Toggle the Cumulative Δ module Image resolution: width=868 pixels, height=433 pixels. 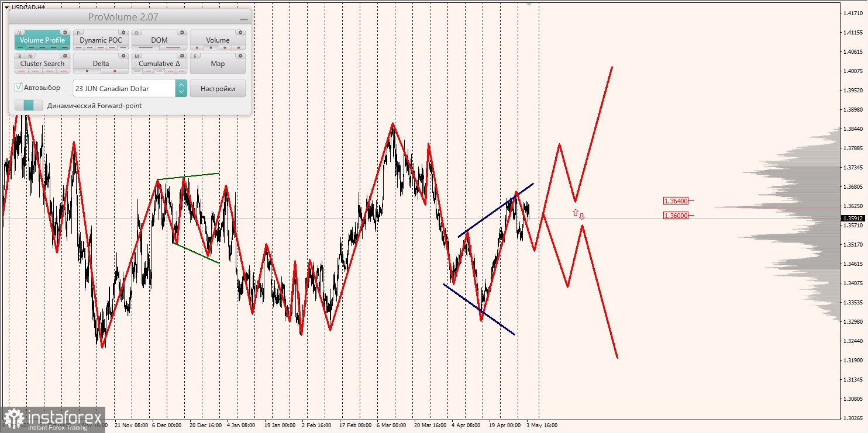[159, 63]
